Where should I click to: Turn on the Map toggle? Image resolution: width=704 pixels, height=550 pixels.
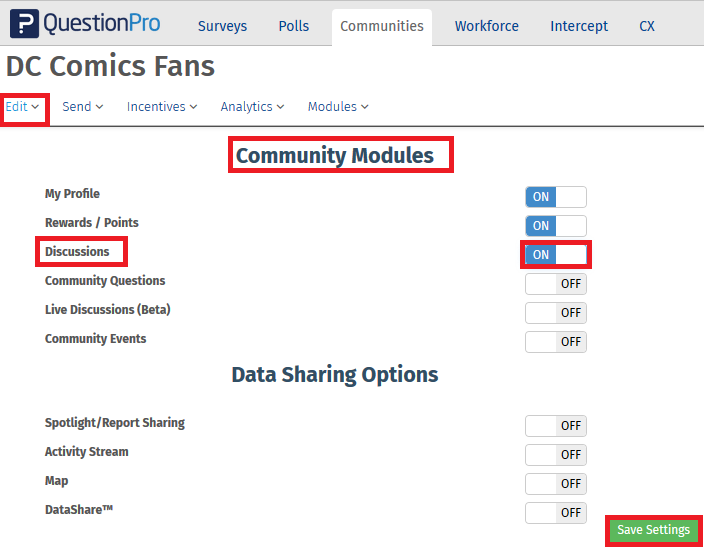pyautogui.click(x=555, y=484)
